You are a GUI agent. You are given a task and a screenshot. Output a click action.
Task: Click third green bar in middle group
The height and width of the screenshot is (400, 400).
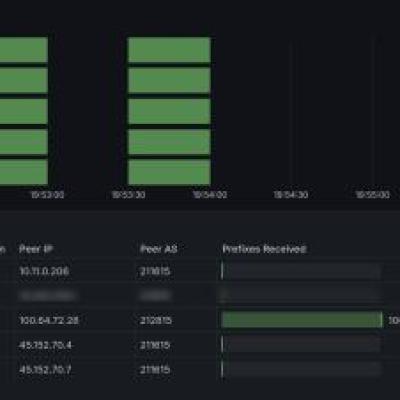coord(169,111)
